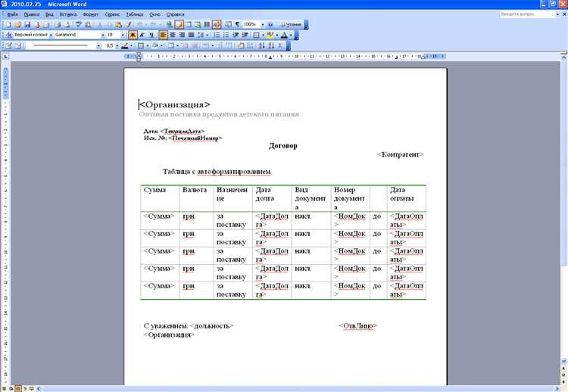Insert AutoSum formula

click(x=280, y=45)
